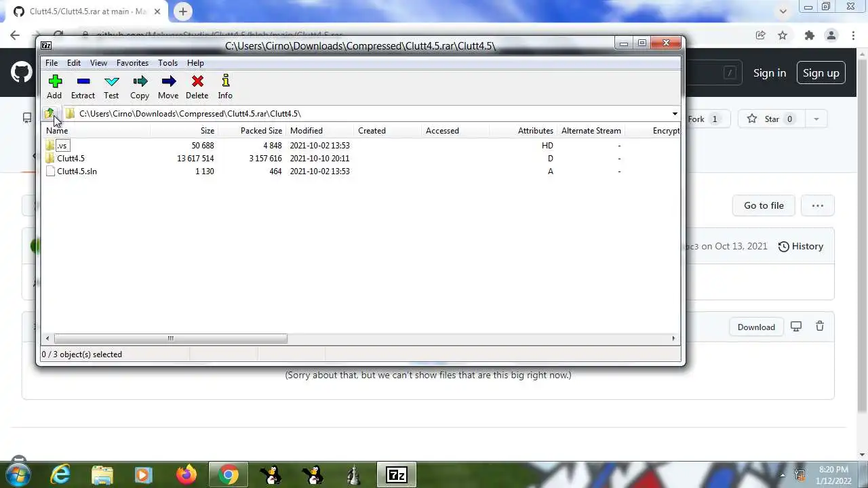This screenshot has height=488, width=868.
Task: Open the File menu
Action: click(x=52, y=62)
